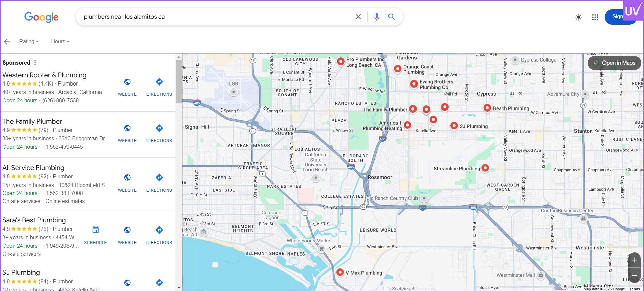The image size is (644, 291).
Task: Zoom in the map with plus button
Action: click(635, 260)
